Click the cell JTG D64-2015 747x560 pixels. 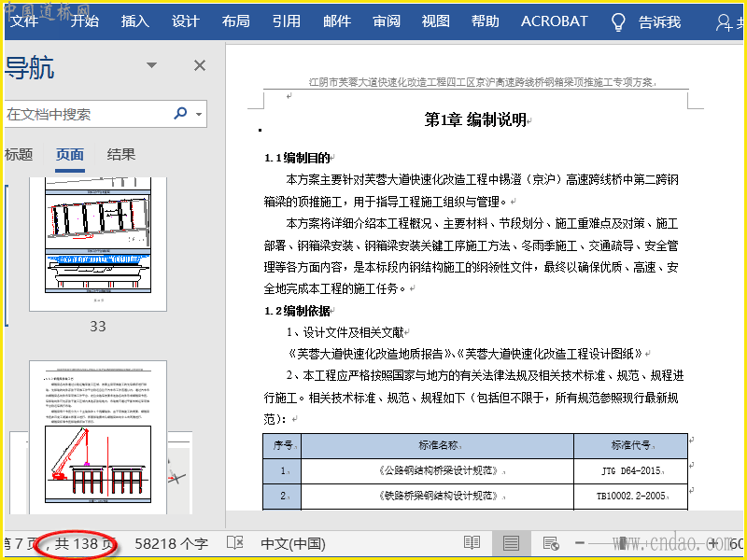631,471
